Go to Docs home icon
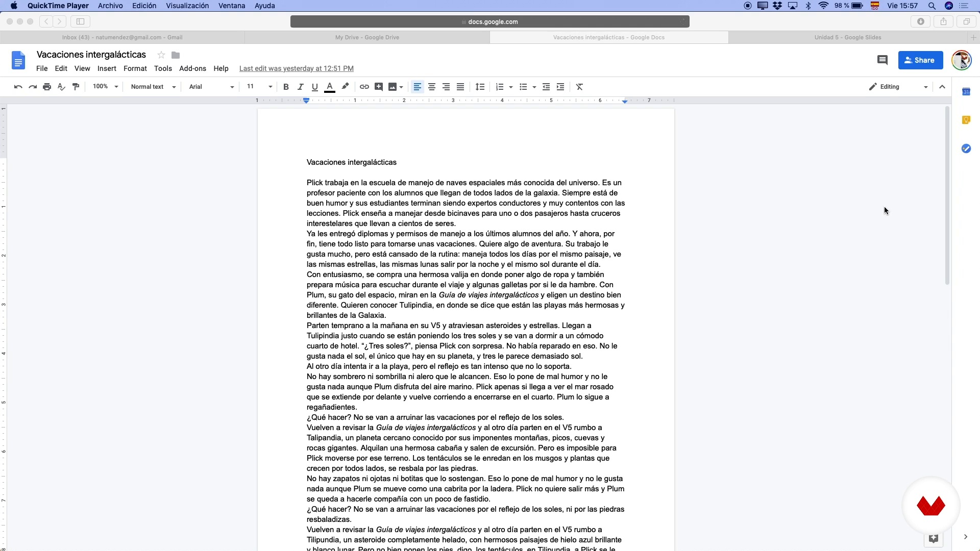 [18, 61]
